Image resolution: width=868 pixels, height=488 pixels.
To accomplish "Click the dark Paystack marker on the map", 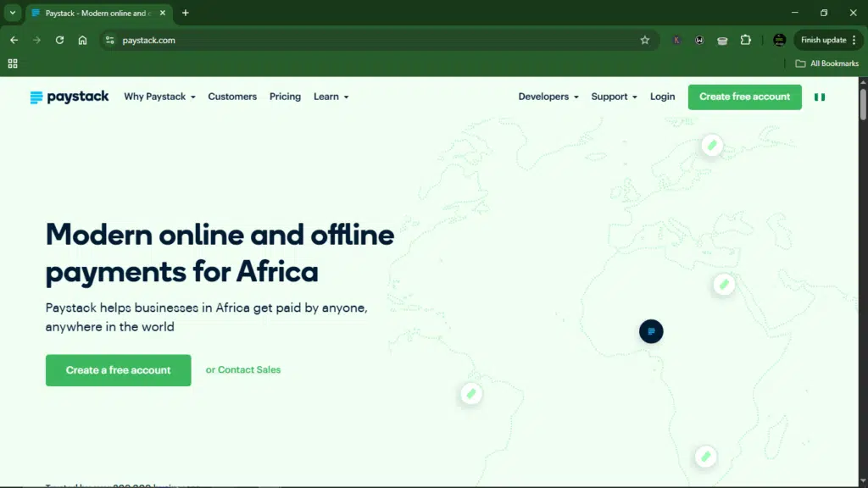I will coord(651,331).
